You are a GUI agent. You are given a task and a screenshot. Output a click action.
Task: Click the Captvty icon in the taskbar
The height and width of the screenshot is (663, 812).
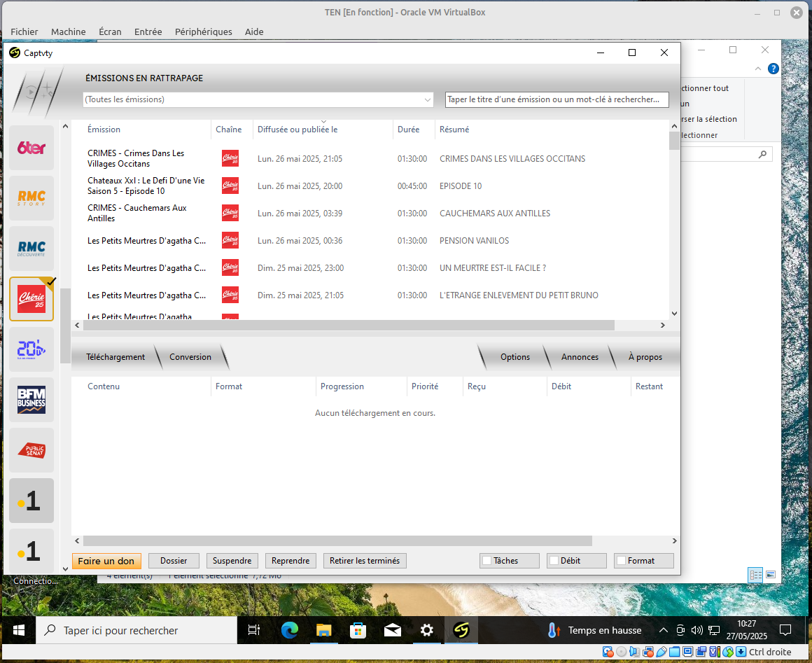[x=461, y=630]
